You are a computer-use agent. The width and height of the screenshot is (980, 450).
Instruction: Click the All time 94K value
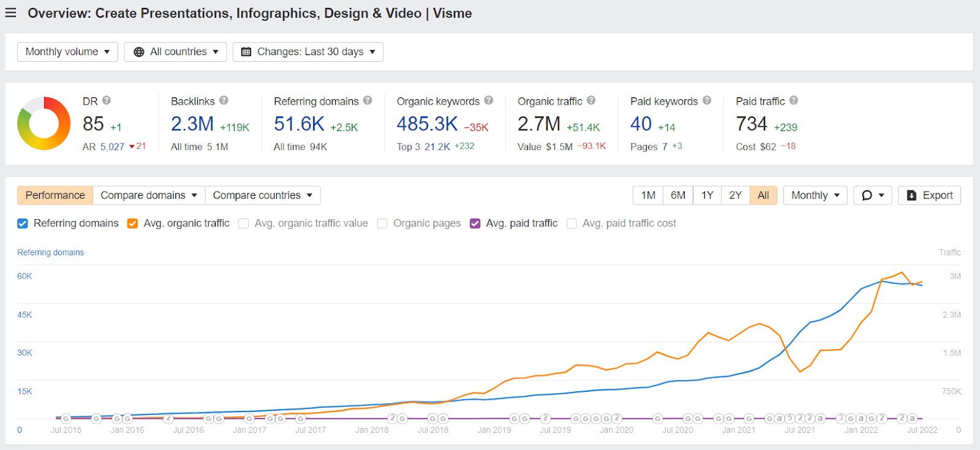318,147
